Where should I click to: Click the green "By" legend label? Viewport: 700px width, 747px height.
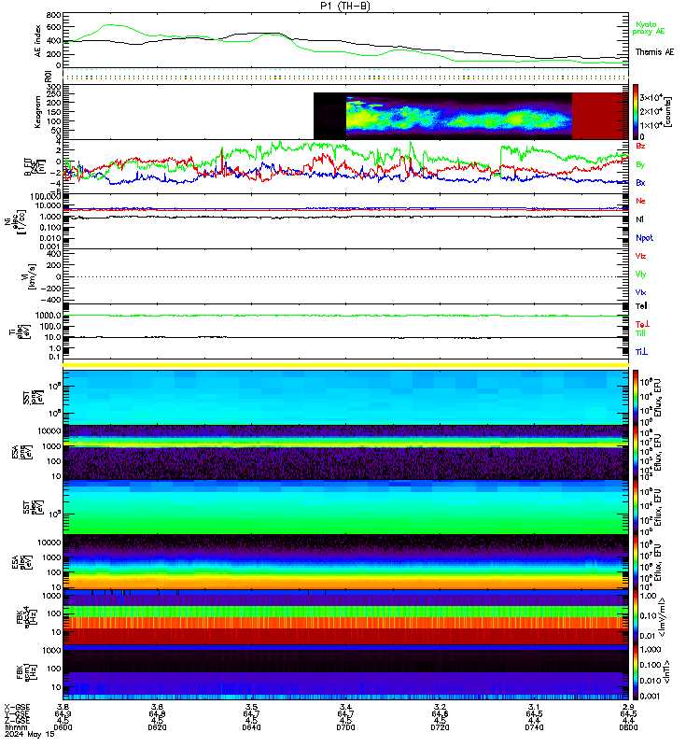pos(640,165)
